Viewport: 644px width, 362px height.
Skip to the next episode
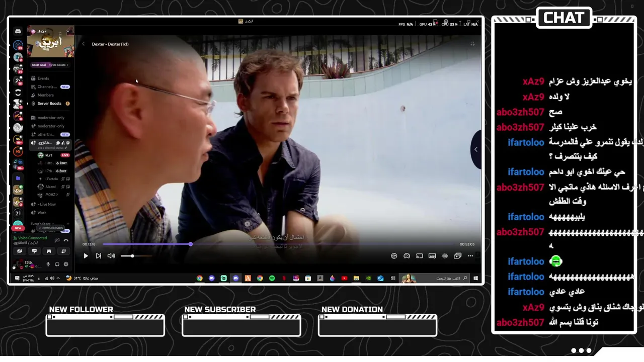pyautogui.click(x=98, y=256)
